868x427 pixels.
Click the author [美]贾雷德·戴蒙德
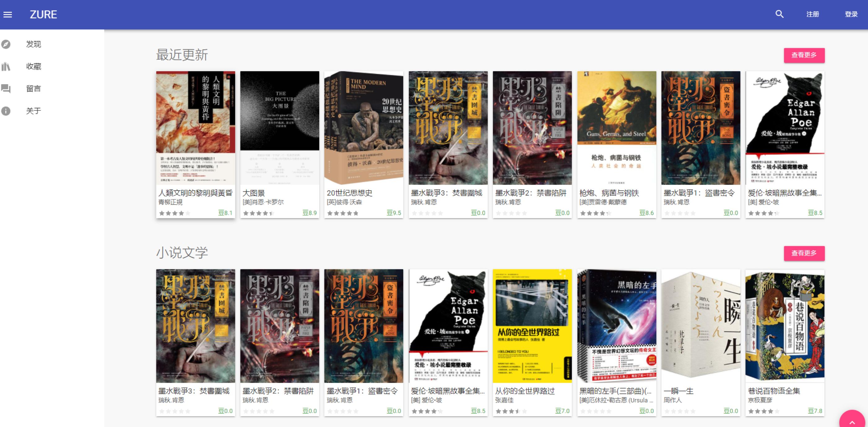point(603,202)
